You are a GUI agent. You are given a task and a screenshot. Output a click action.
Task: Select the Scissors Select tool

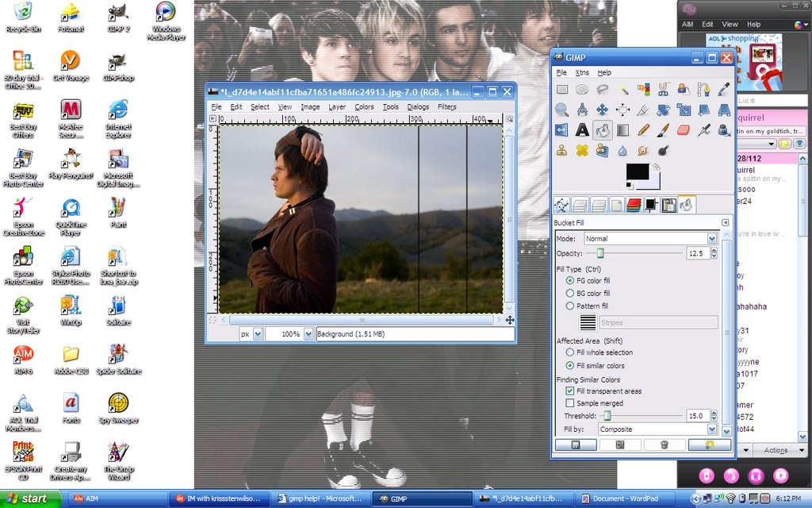coord(664,89)
